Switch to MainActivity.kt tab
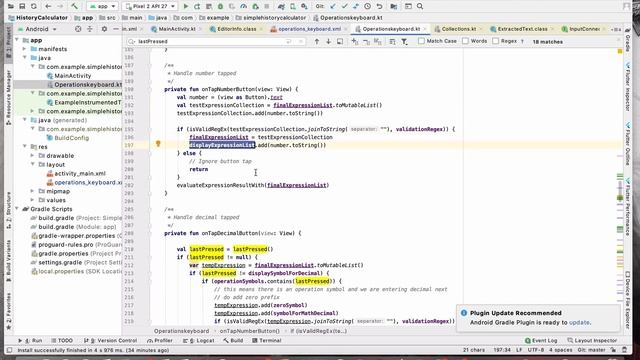The image size is (640, 360). (x=177, y=29)
